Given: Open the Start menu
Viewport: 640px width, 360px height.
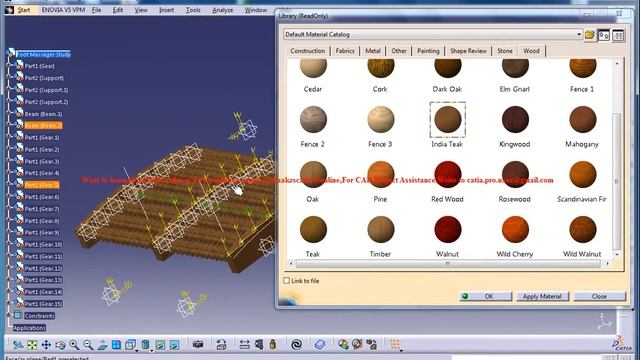Looking at the screenshot, I should pyautogui.click(x=24, y=10).
